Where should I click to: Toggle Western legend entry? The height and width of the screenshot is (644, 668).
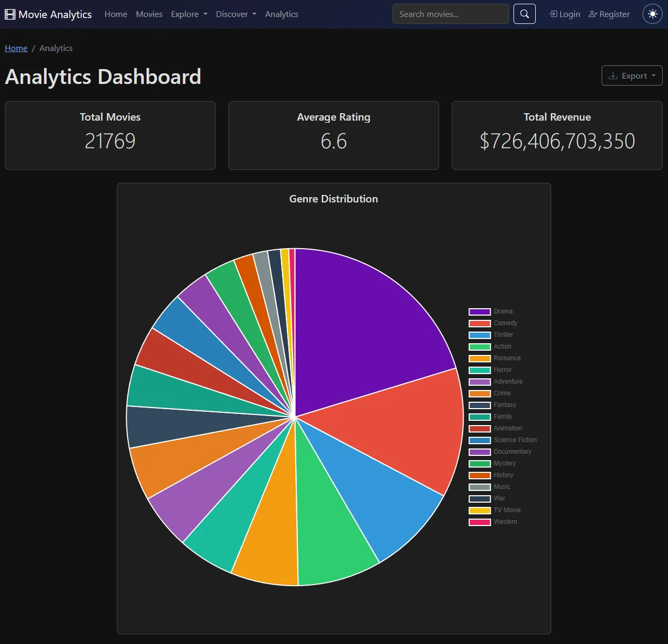pos(493,522)
